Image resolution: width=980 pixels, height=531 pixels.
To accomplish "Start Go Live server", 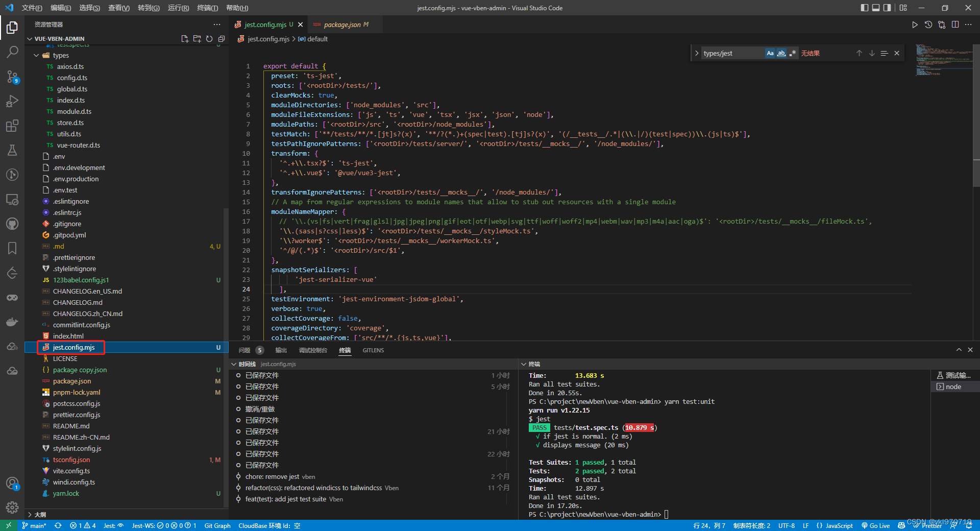I will 876,525.
